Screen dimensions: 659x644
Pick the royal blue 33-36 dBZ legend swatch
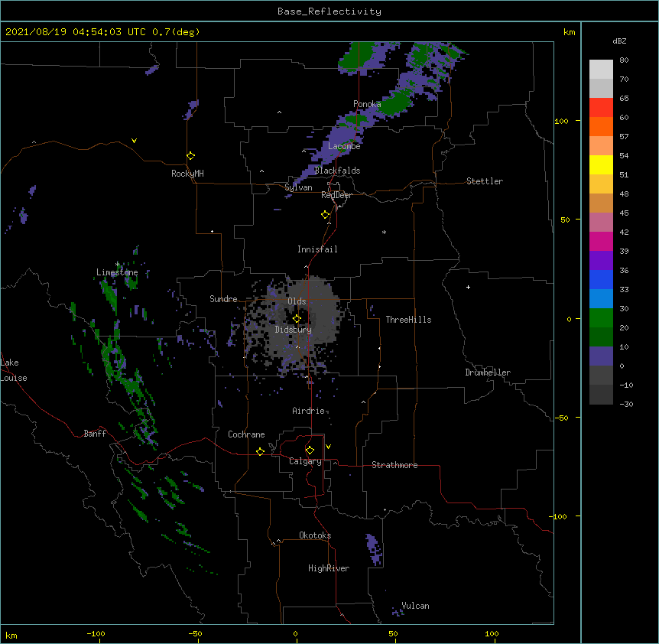pos(601,279)
